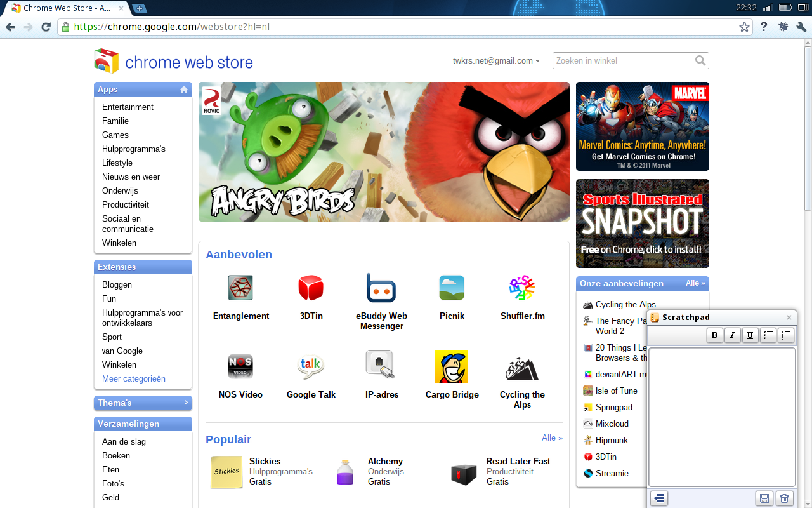This screenshot has width=812, height=508.
Task: Open the Games apps category
Action: [x=115, y=135]
